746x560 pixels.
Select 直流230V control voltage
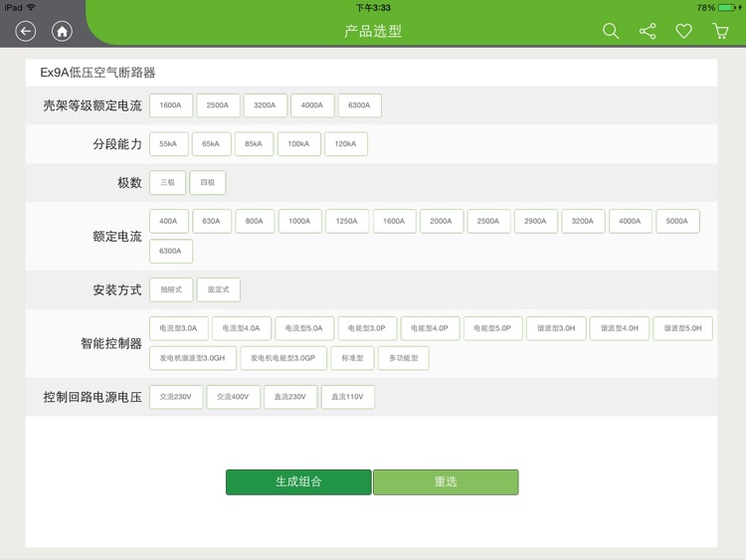coord(290,397)
